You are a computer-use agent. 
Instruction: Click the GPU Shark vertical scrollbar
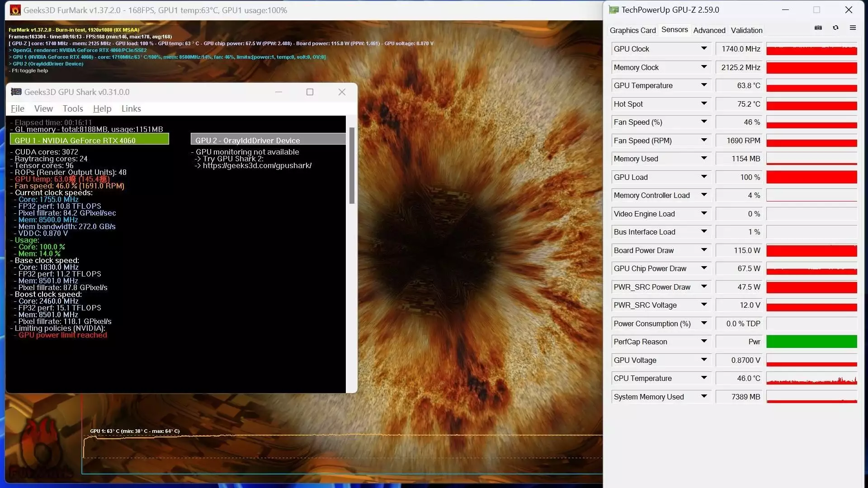tap(352, 165)
